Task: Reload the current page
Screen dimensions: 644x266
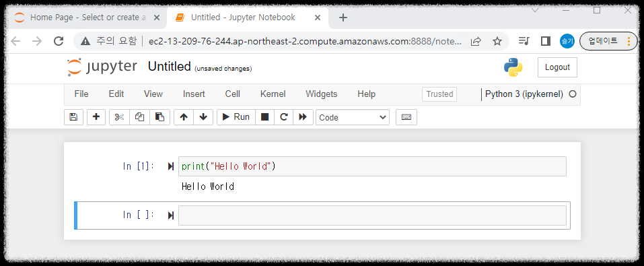Action: (x=59, y=41)
